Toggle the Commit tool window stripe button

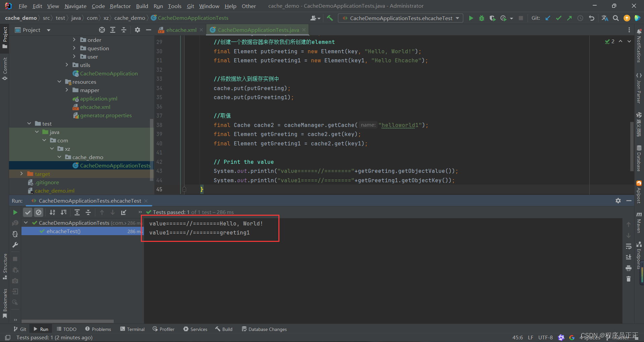point(5,69)
